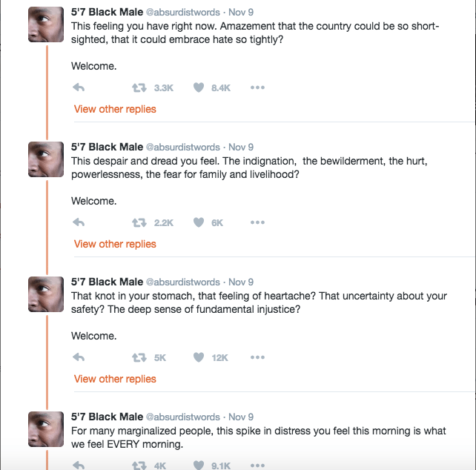Image resolution: width=476 pixels, height=470 pixels.
Task: Reply to the 'short-sighted' tweet
Action: tap(79, 87)
